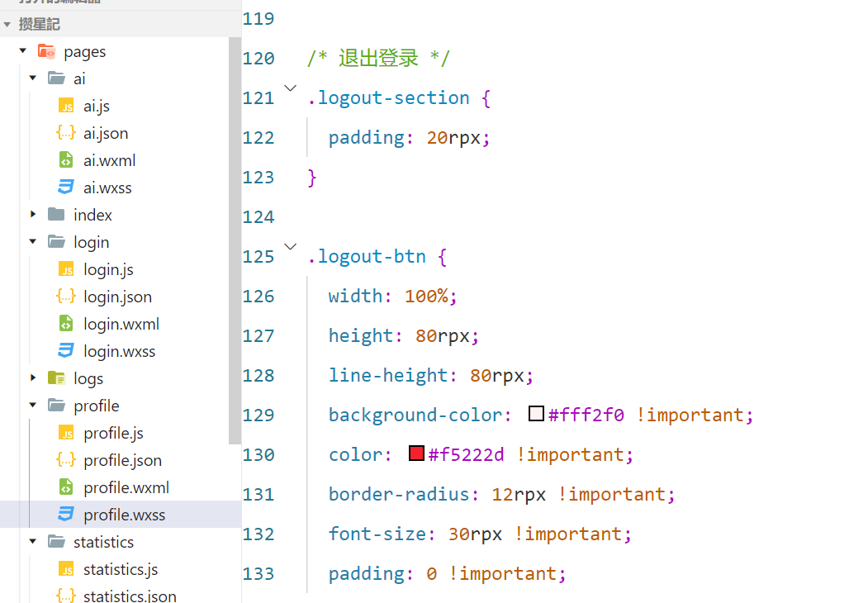This screenshot has width=868, height=603.
Task: Click the font-size: 30rpx declaration
Action: click(x=480, y=534)
